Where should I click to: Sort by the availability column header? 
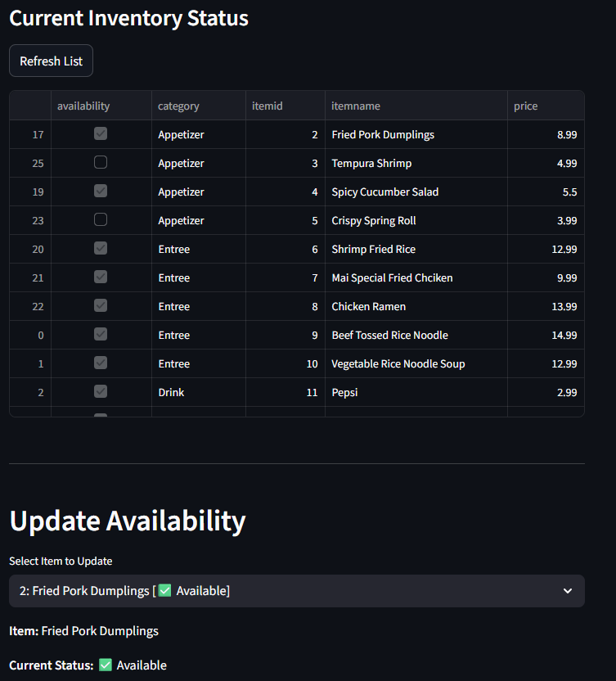pos(101,106)
